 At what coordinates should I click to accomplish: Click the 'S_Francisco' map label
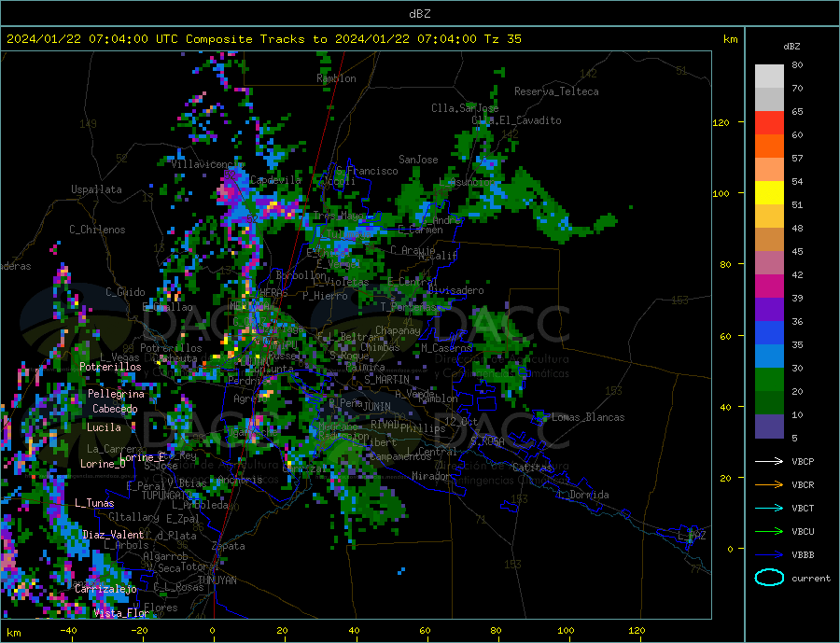coord(367,171)
